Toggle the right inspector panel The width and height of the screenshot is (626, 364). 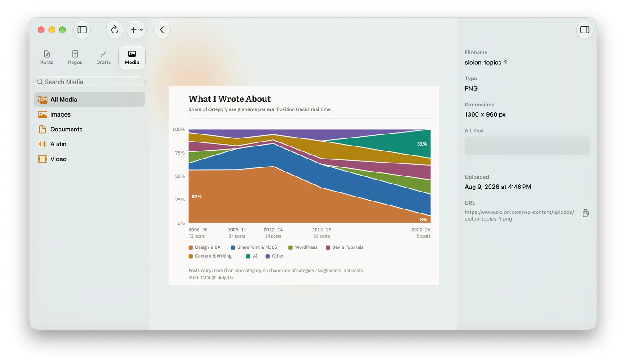coord(585,30)
